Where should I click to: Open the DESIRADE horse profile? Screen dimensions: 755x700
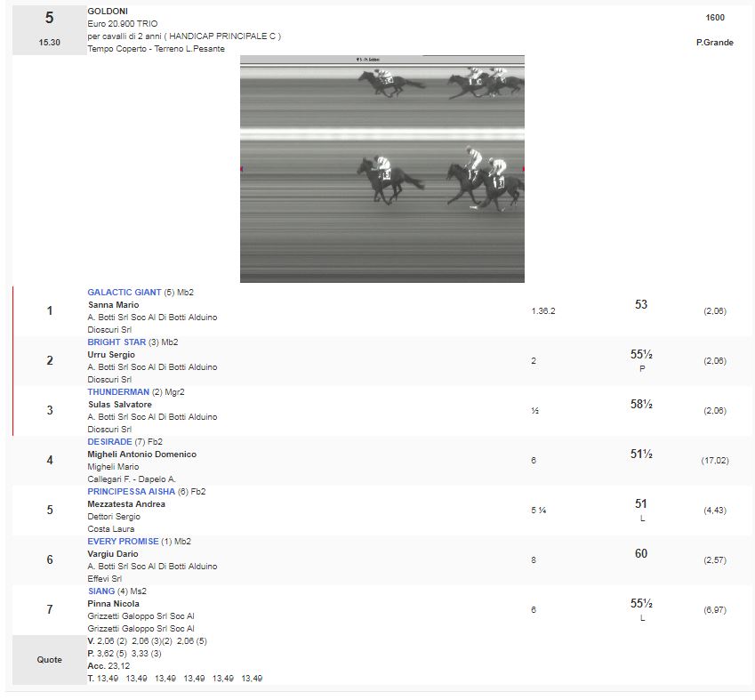[x=109, y=442]
